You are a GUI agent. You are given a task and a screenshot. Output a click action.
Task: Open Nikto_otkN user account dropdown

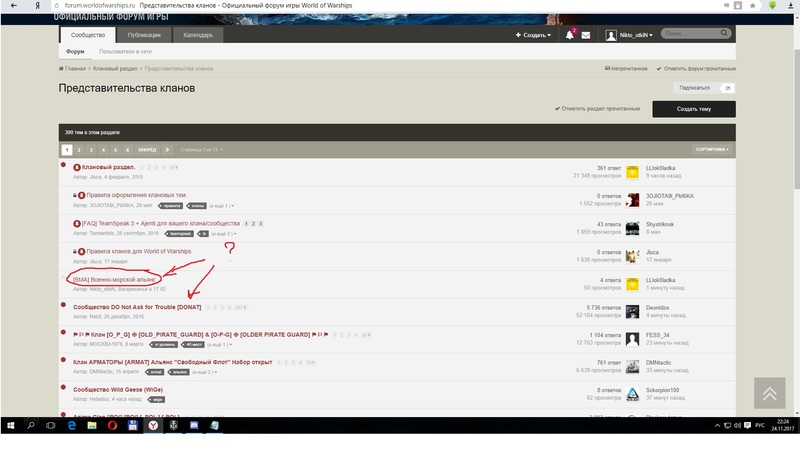coord(629,35)
